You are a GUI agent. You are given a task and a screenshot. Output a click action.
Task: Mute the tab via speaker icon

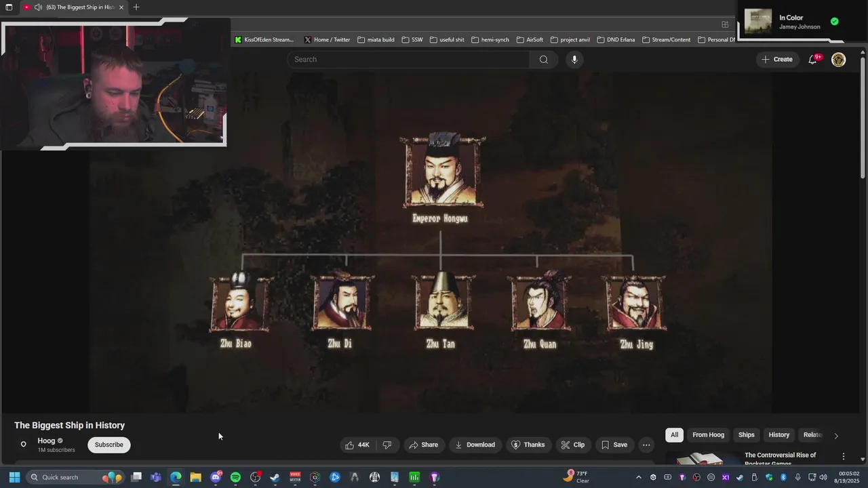(x=38, y=7)
